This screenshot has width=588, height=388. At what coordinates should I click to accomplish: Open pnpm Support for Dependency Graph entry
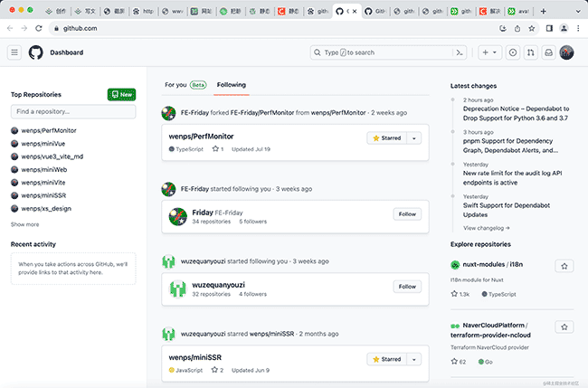[510, 146]
